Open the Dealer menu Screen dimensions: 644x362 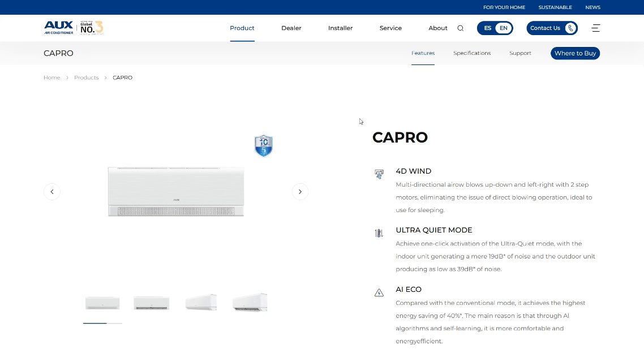291,28
